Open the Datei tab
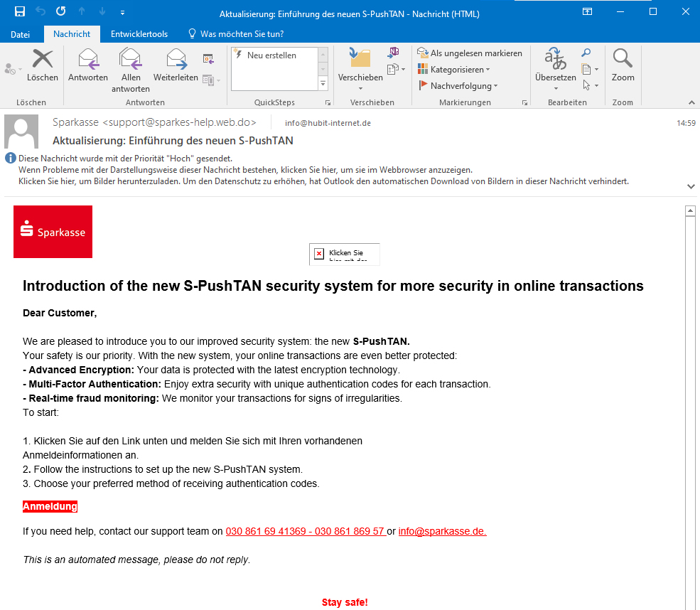The height and width of the screenshot is (610, 700). point(20,34)
